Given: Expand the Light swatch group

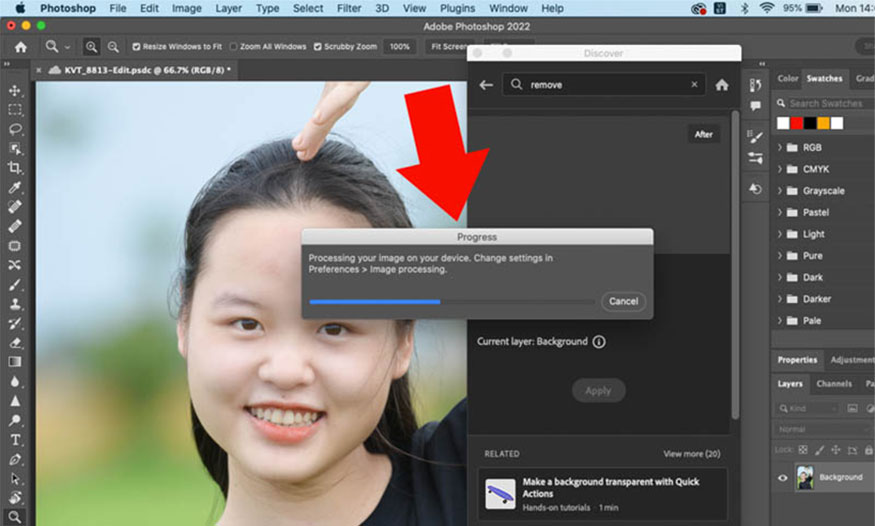Looking at the screenshot, I should click(x=780, y=234).
